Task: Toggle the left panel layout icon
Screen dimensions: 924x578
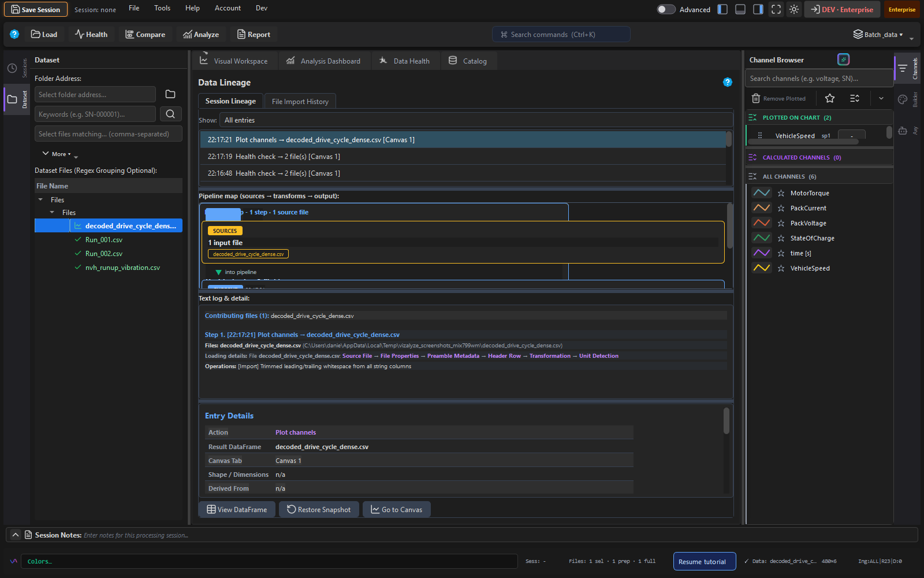Action: point(722,9)
